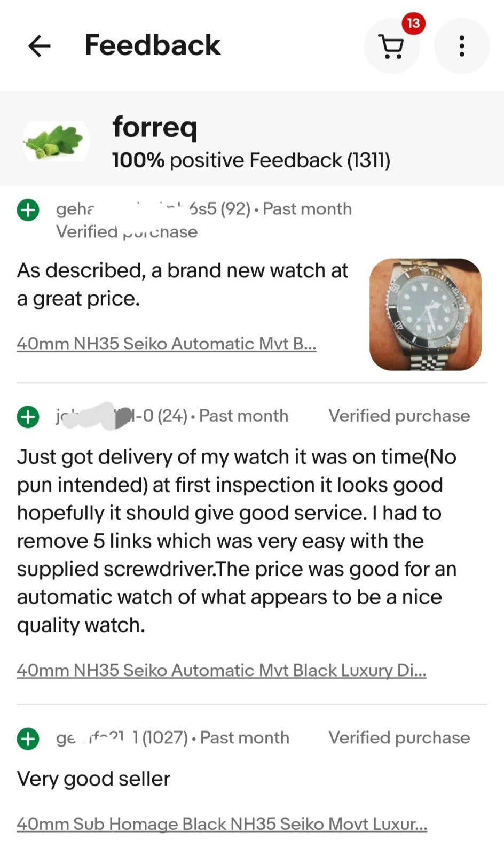This screenshot has height=855, width=504.
Task: Tap 'Very good seller' review text
Action: (x=93, y=779)
